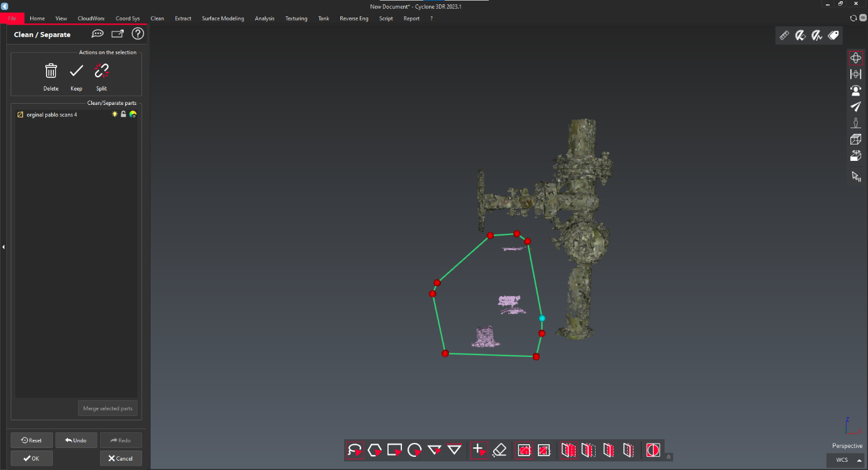Select the paper plane fly mode
This screenshot has height=470, width=868.
pyautogui.click(x=855, y=107)
